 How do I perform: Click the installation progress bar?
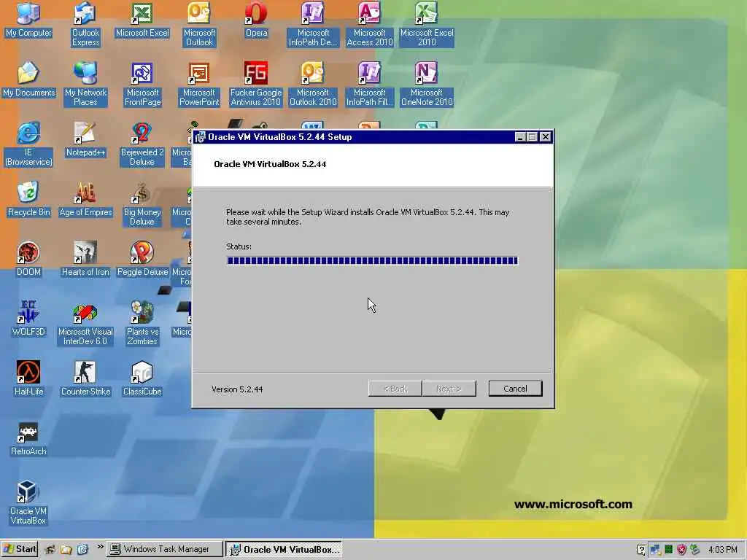tap(373, 260)
